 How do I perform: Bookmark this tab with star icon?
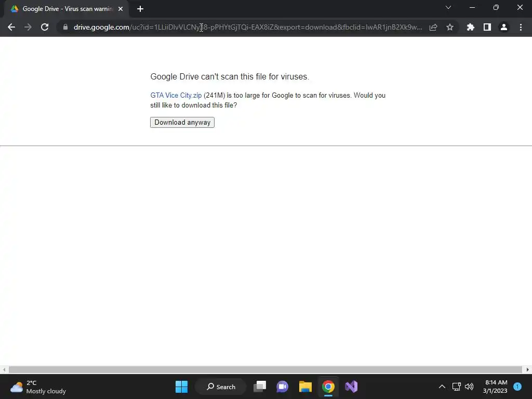coord(450,27)
